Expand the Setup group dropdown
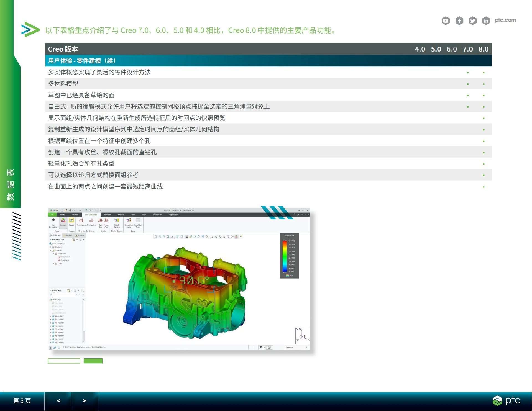Screen dimensions: 532x411 [x=57, y=231]
